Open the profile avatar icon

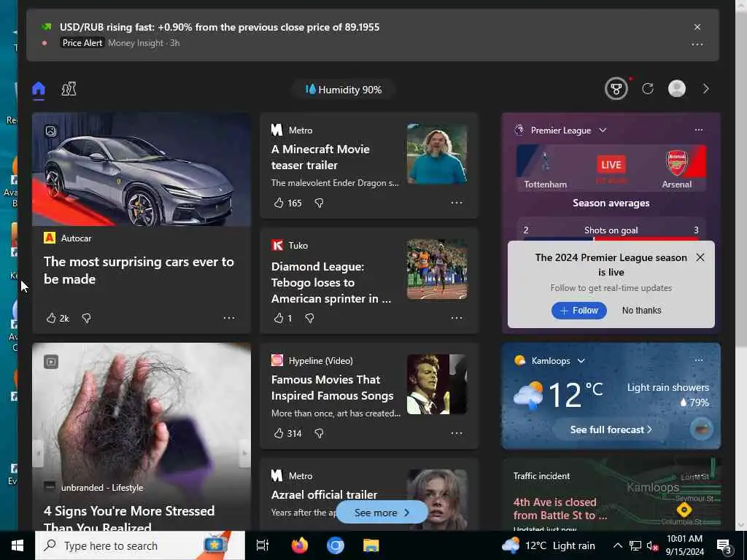pos(677,89)
